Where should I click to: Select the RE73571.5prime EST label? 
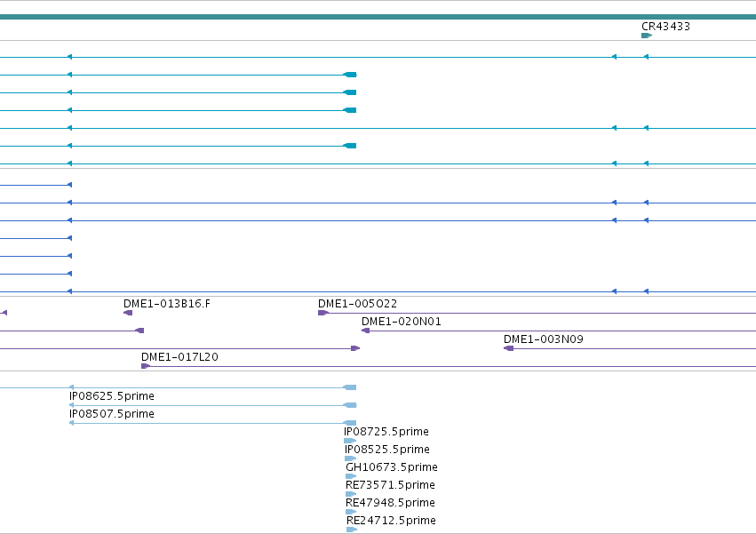coord(390,485)
